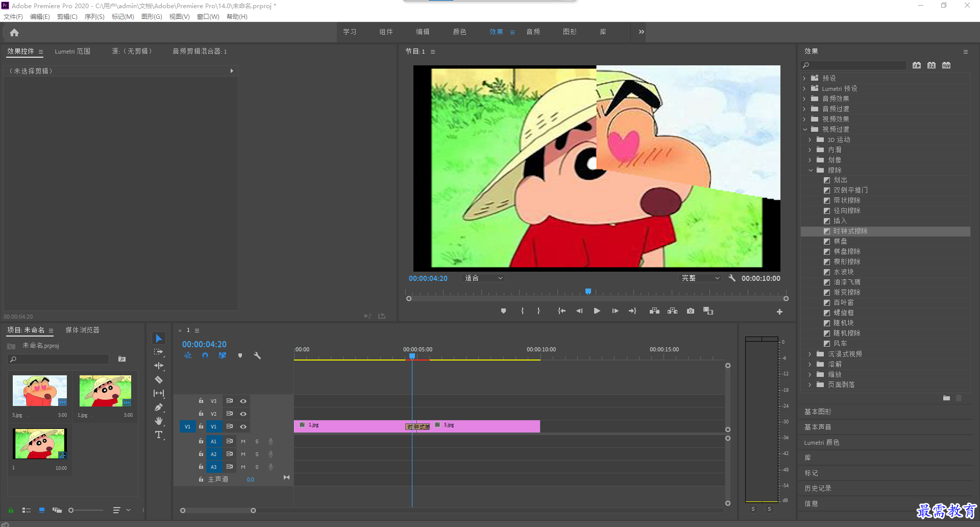Screen dimensions: 980x527
Task: Show more workspaces with the double chevron
Action: [x=641, y=32]
